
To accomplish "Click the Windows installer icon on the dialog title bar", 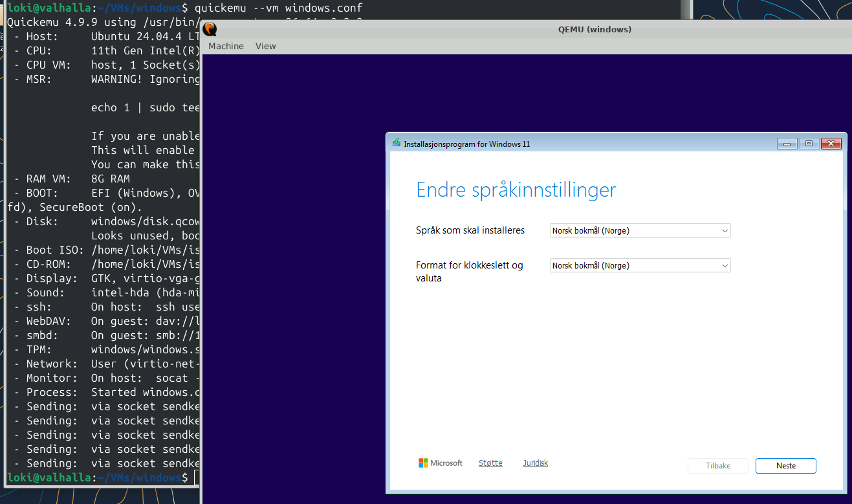I will tap(395, 143).
